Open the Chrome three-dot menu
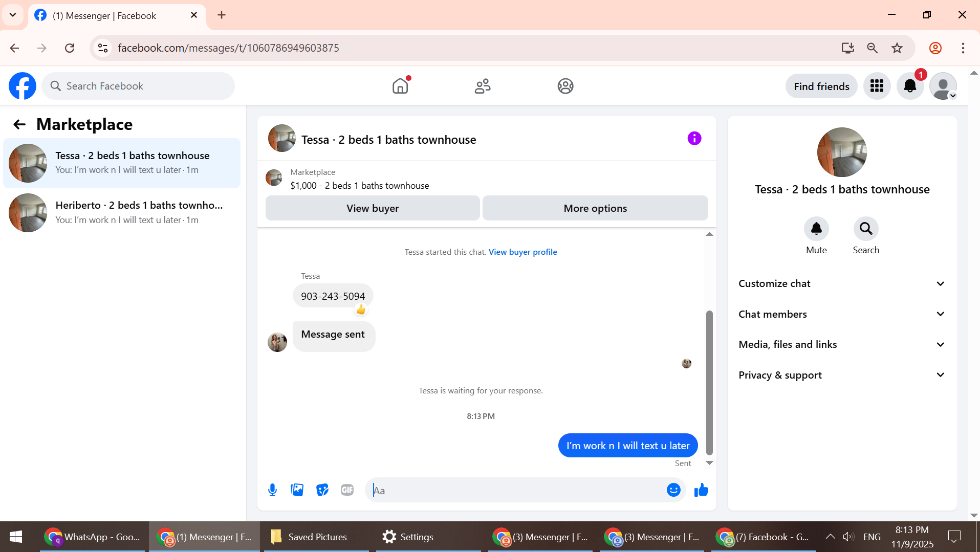This screenshot has width=980, height=552. pos(963,48)
